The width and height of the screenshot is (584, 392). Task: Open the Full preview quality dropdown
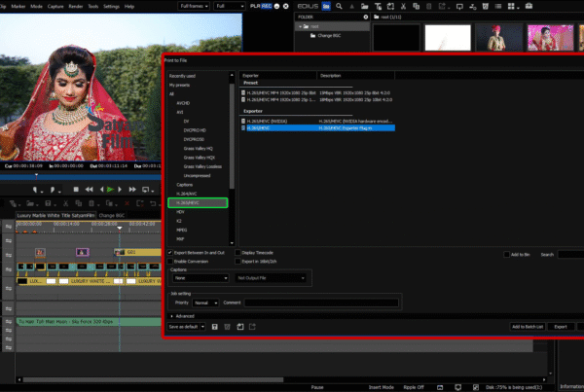(230, 6)
